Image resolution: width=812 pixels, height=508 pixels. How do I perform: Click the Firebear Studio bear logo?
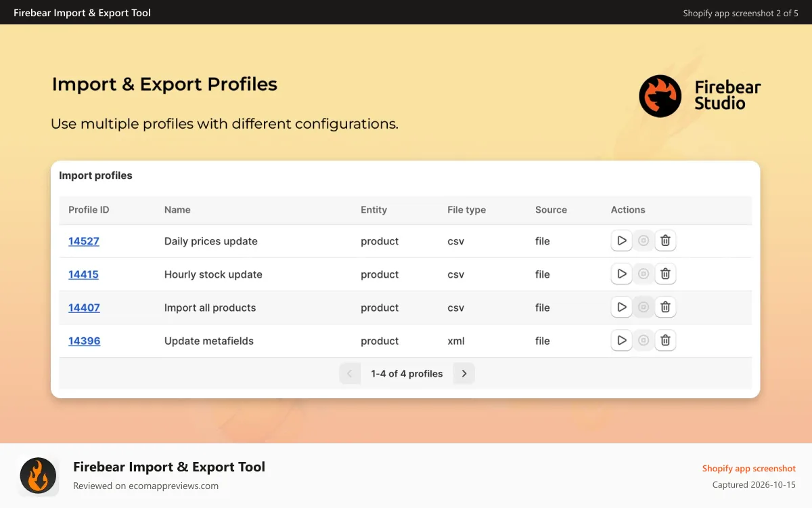[660, 96]
